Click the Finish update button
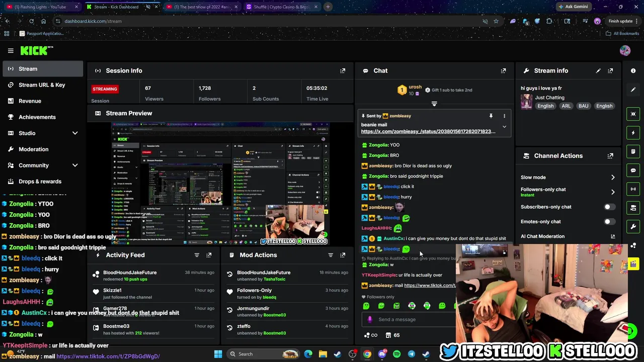 pos(620,21)
